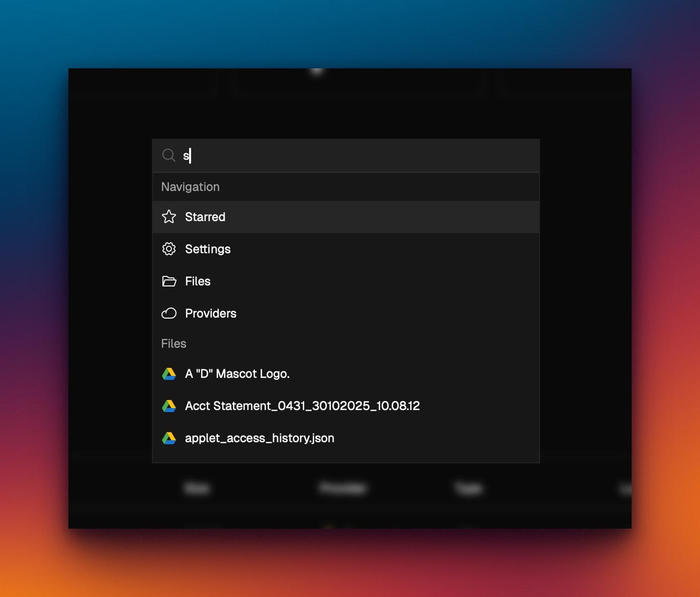Click the magnifying glass search icon

coord(168,155)
